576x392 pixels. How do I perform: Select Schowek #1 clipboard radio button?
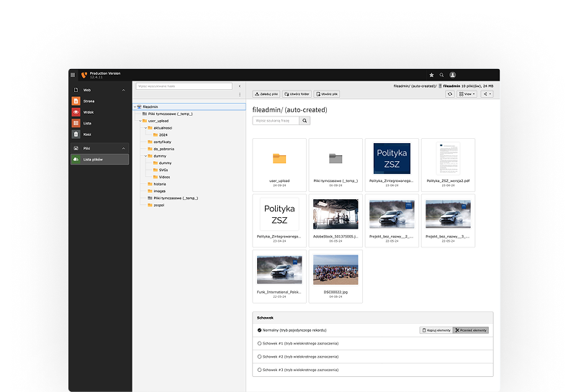tap(259, 343)
